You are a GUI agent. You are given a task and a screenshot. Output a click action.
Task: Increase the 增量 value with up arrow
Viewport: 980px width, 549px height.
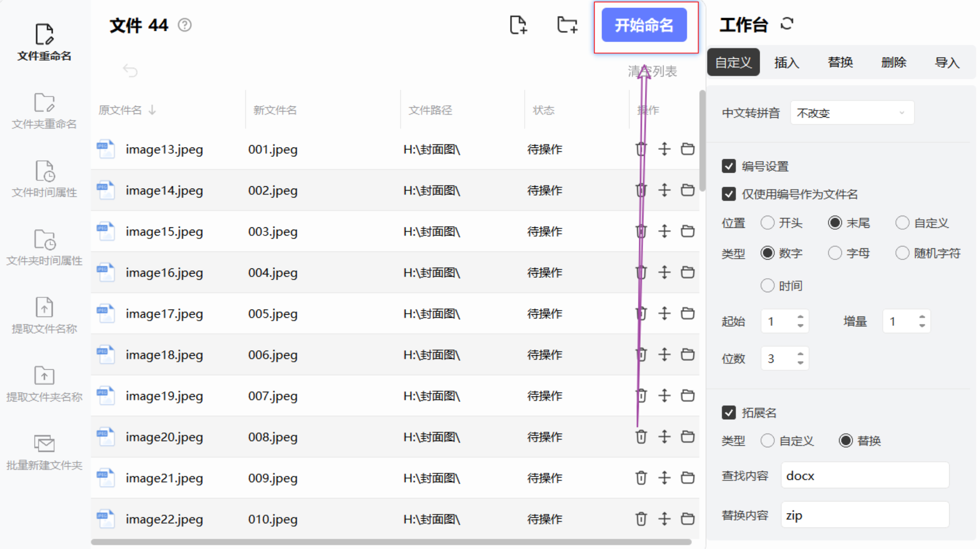[x=922, y=317]
